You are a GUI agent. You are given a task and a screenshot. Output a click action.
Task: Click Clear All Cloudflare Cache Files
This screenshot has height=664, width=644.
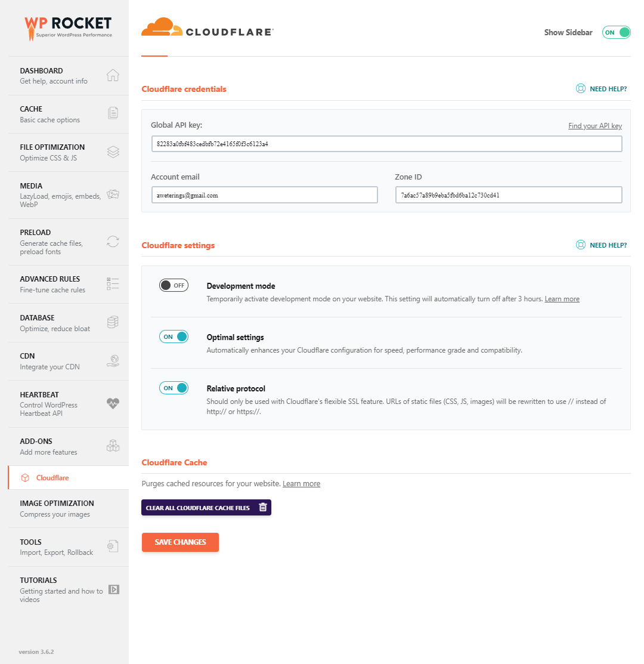[x=206, y=507]
